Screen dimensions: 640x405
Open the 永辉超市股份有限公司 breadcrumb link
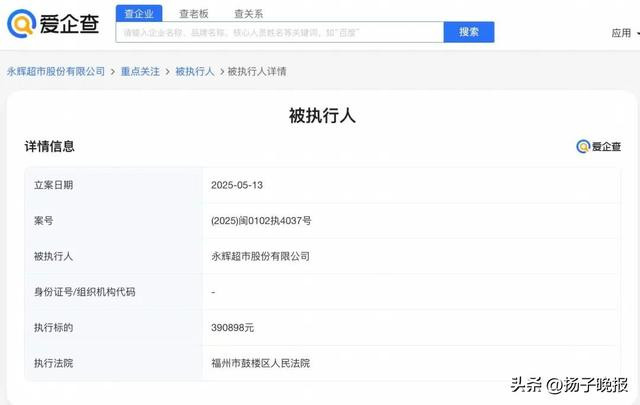[x=56, y=71]
